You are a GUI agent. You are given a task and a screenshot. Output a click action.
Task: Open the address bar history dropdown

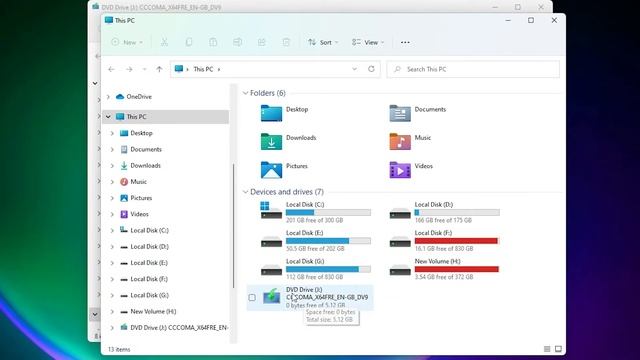click(x=354, y=69)
